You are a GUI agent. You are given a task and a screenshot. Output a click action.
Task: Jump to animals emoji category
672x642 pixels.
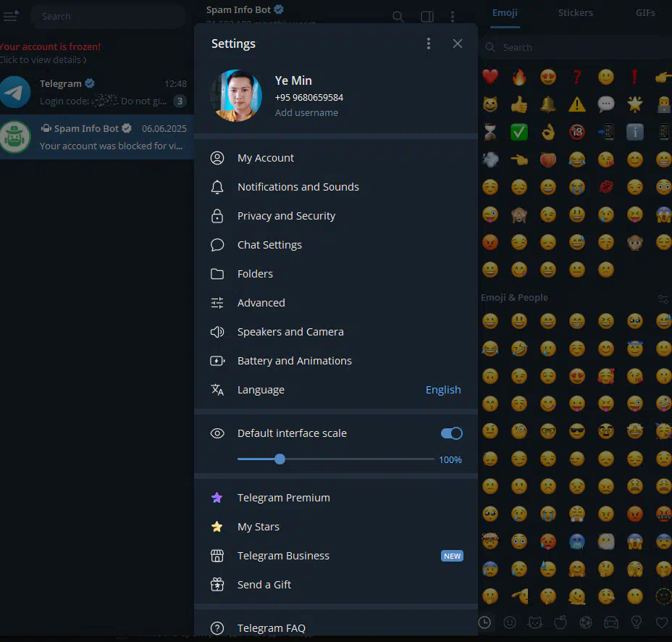pyautogui.click(x=535, y=622)
